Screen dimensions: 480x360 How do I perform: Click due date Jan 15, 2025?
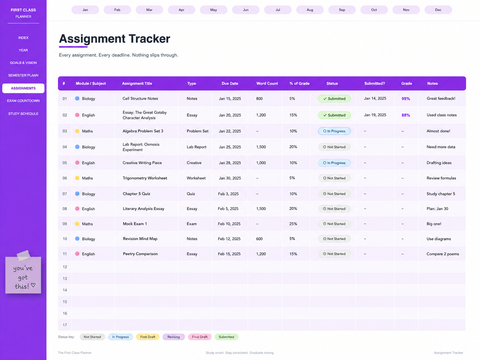(x=230, y=99)
